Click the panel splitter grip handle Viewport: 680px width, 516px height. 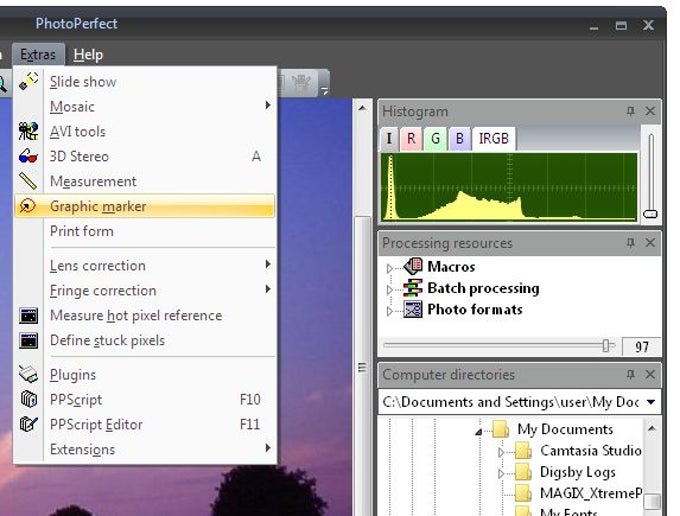click(x=363, y=368)
